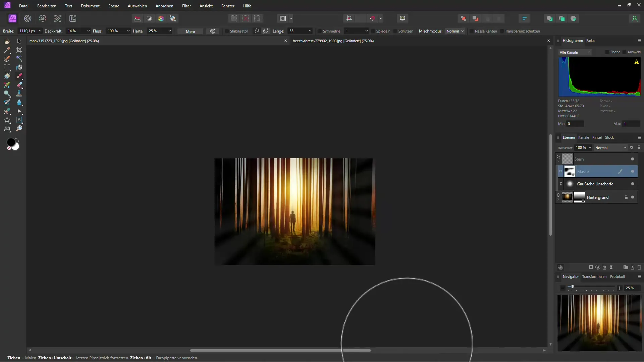Toggle the Ebene checkbox in Histogramm

(607, 52)
